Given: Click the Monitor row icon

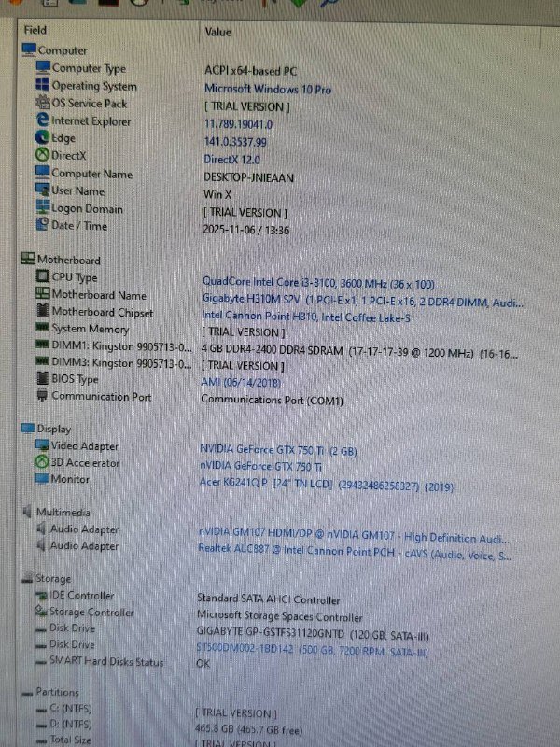Looking at the screenshot, I should click(42, 478).
